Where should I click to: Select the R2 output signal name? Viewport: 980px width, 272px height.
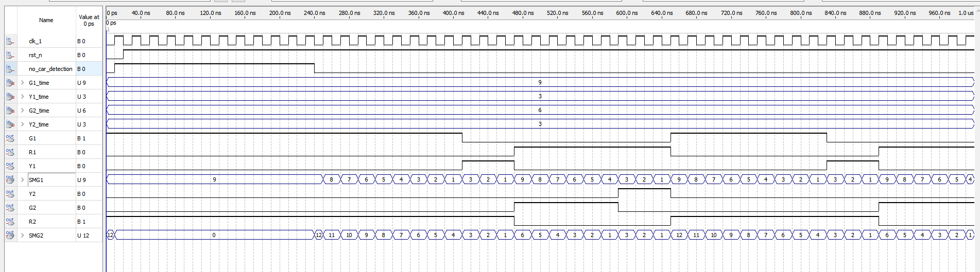(32, 222)
